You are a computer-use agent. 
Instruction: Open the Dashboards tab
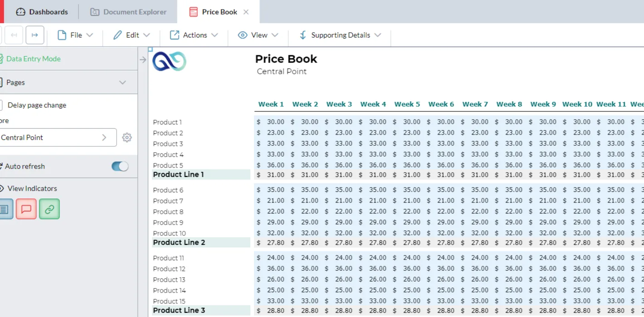[x=41, y=12]
